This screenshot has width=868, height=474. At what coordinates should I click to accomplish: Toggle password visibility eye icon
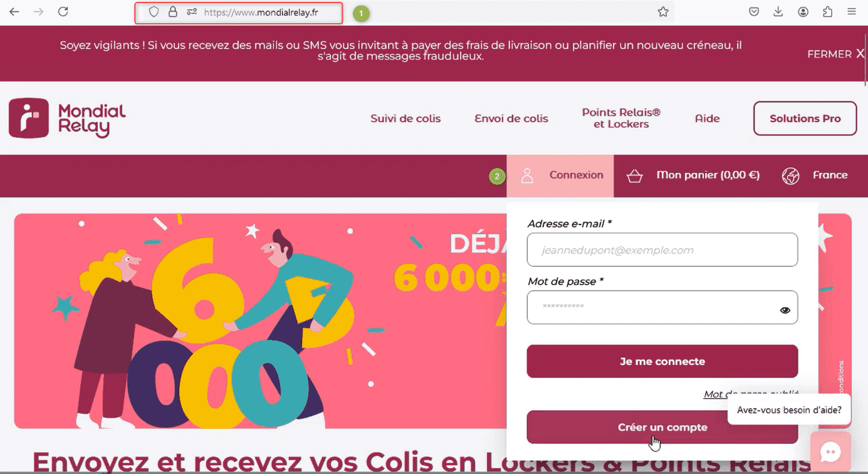click(x=785, y=310)
